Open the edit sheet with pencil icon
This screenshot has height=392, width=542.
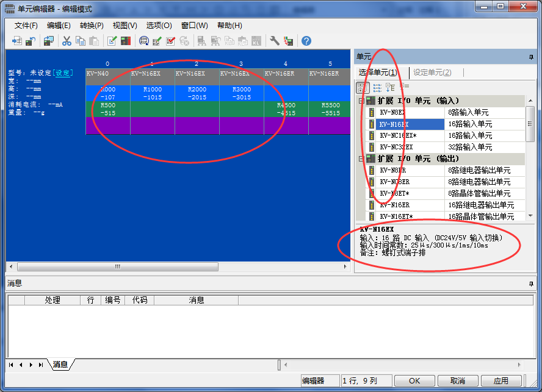[x=112, y=41]
